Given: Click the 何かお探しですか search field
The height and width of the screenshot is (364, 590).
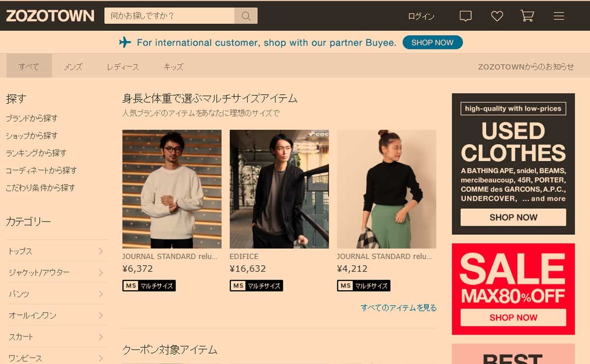Looking at the screenshot, I should pyautogui.click(x=169, y=16).
